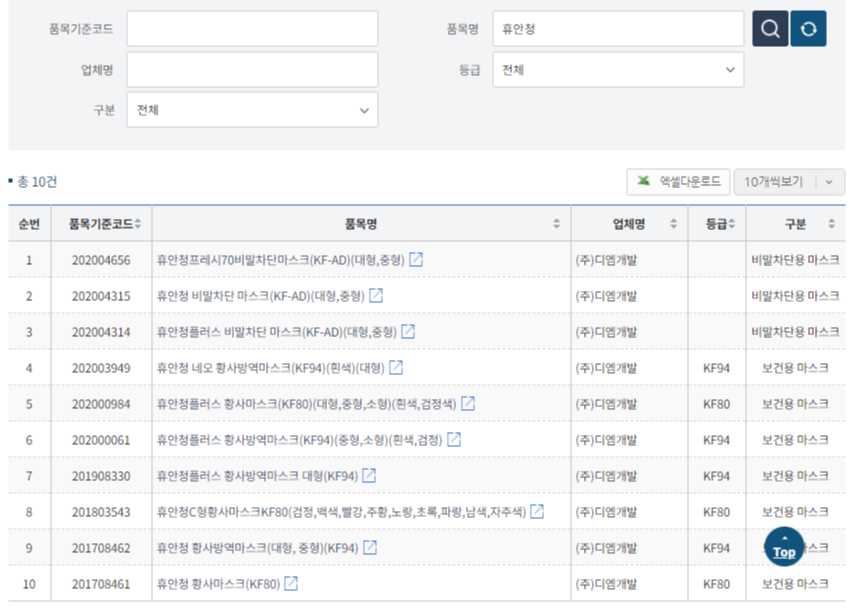Select item code 201708461

101,584
